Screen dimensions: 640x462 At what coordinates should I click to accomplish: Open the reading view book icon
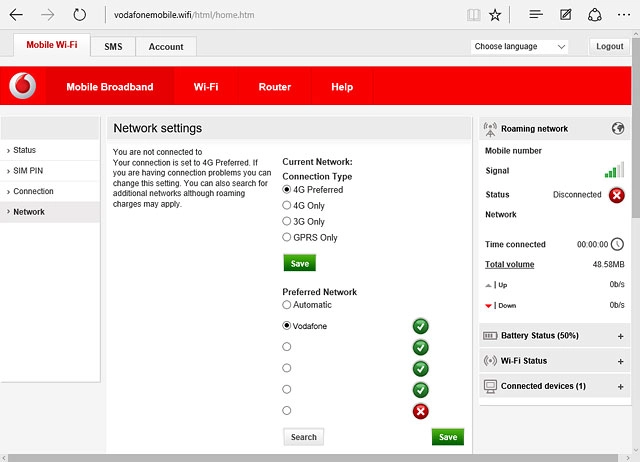474,15
